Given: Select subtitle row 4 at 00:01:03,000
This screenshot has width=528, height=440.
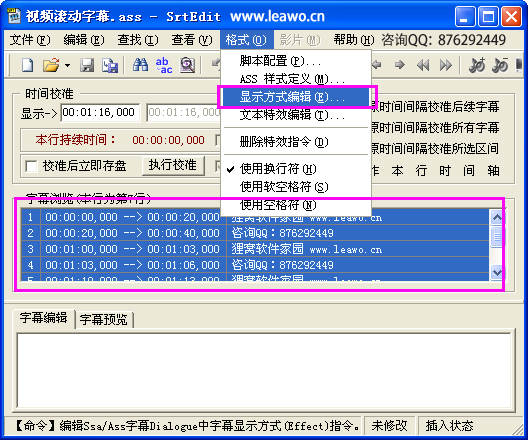Looking at the screenshot, I should pyautogui.click(x=255, y=265).
